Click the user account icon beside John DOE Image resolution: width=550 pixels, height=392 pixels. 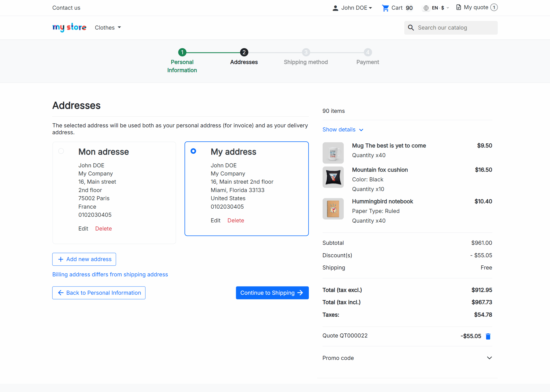335,8
